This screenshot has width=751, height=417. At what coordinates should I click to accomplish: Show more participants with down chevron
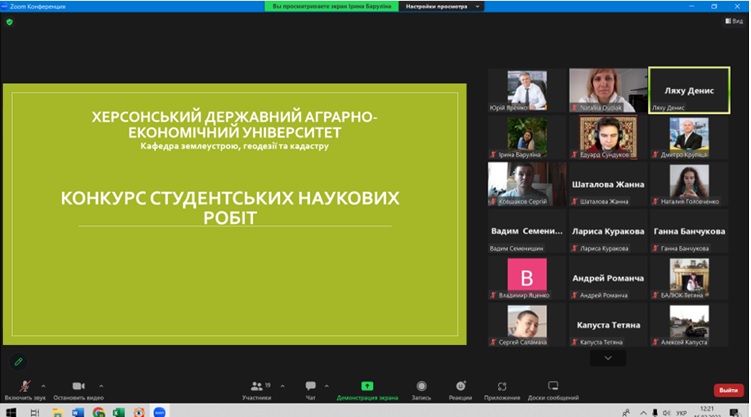pos(608,358)
